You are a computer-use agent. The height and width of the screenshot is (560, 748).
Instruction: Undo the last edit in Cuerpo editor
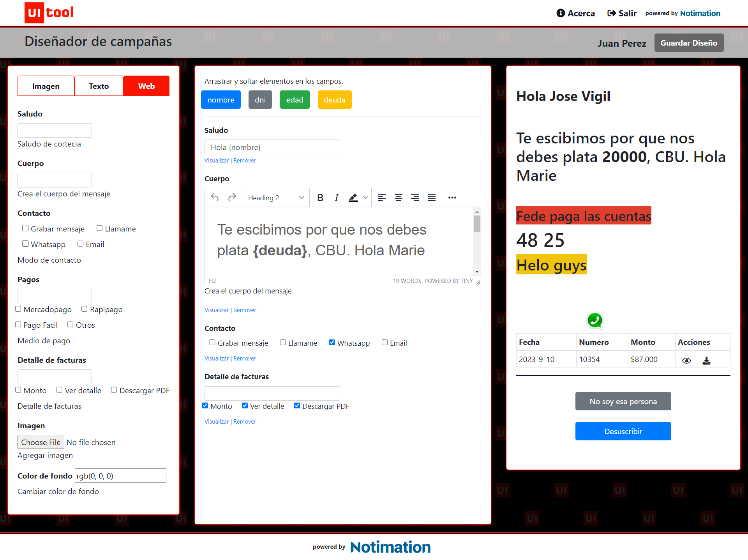click(215, 198)
